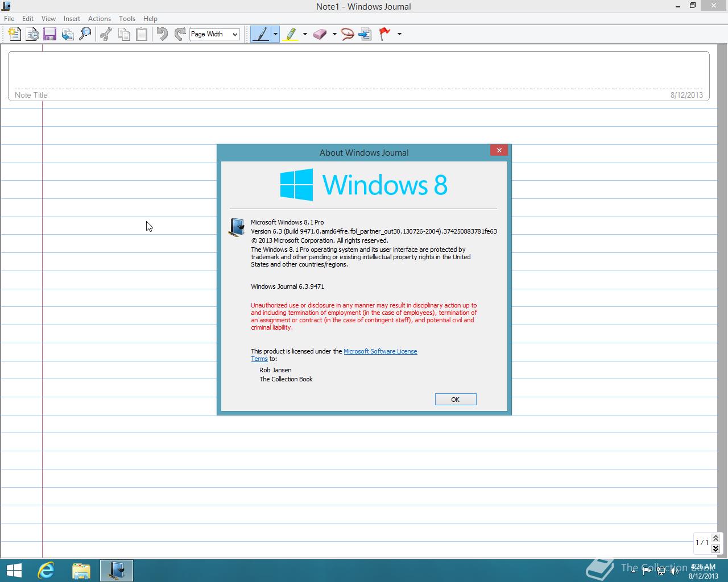728x582 pixels.
Task: Open the Actions menu
Action: (100, 19)
